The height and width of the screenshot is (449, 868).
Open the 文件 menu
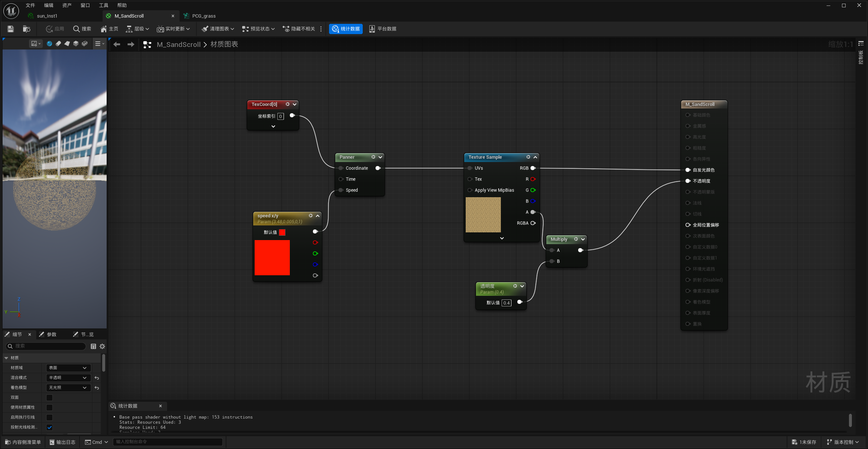click(x=30, y=5)
